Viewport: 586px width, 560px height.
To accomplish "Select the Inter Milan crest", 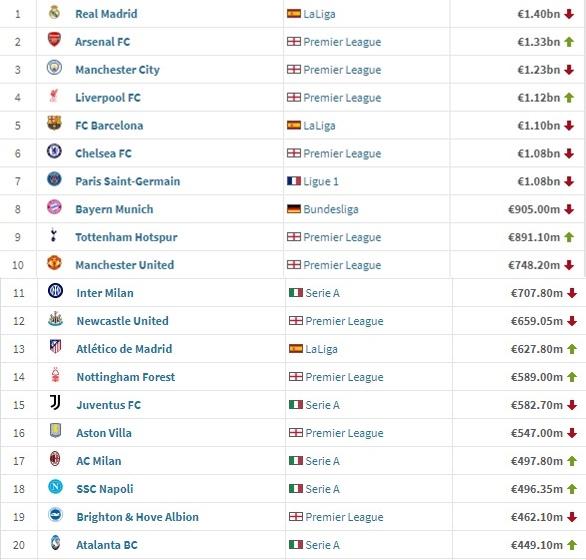I will pos(55,291).
